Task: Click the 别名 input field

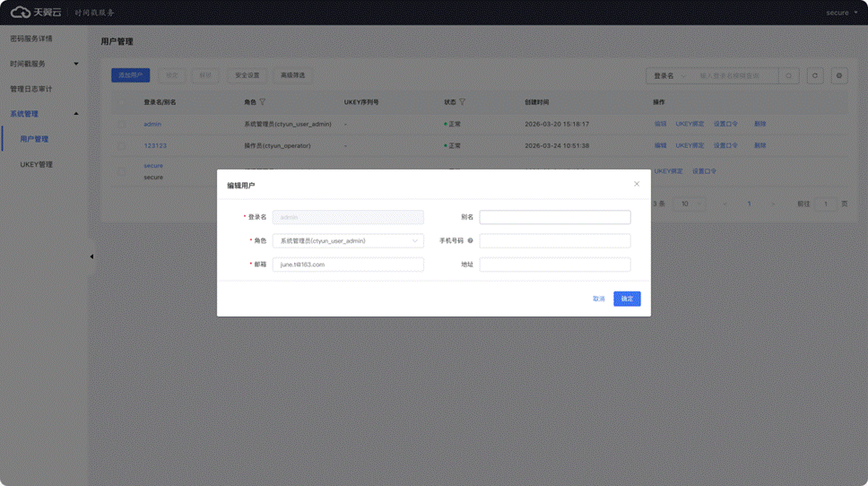Action: point(555,217)
